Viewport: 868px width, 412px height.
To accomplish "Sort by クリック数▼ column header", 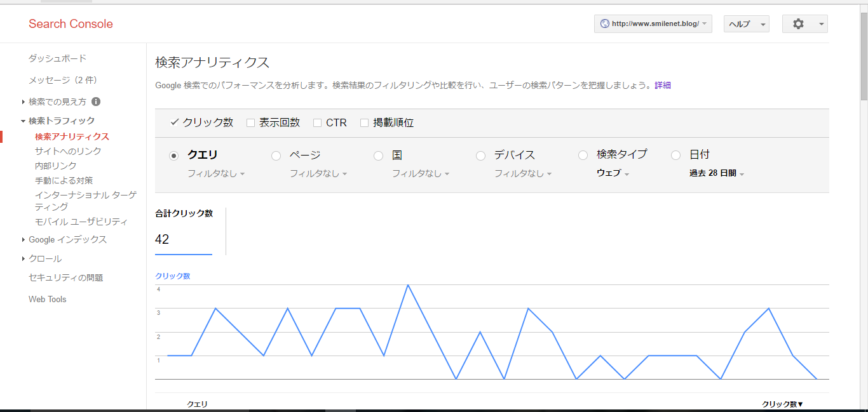I will [783, 404].
